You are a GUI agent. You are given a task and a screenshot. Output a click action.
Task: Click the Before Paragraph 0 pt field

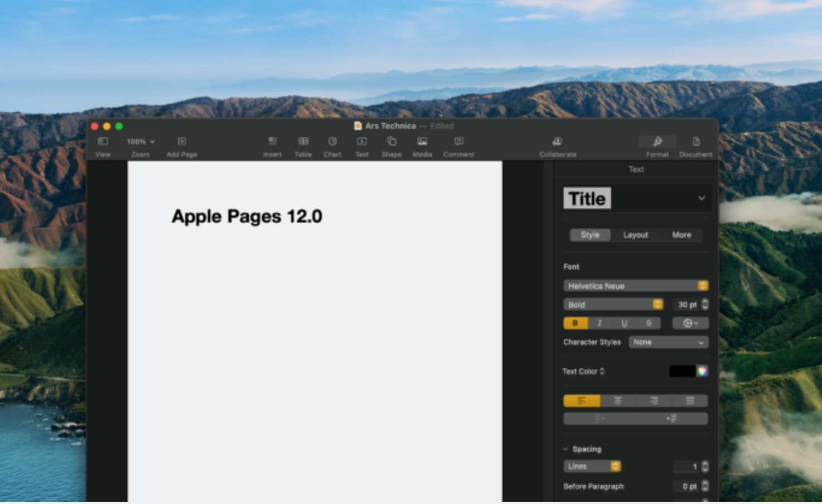686,487
